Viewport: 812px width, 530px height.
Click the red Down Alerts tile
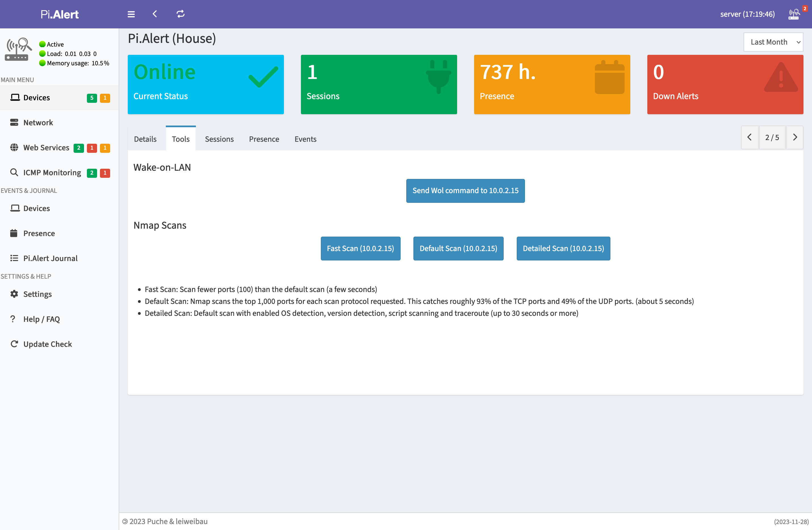pos(725,84)
